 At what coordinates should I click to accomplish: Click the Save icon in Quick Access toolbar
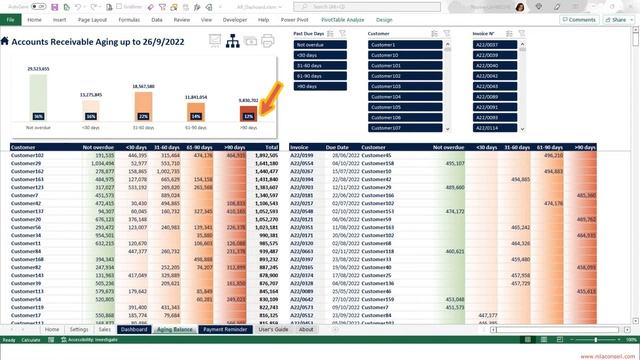tap(55, 7)
